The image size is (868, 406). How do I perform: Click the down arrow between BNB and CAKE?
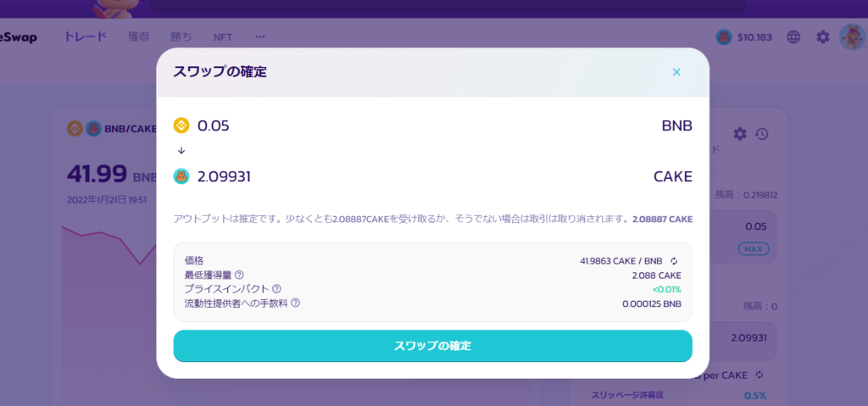click(181, 151)
